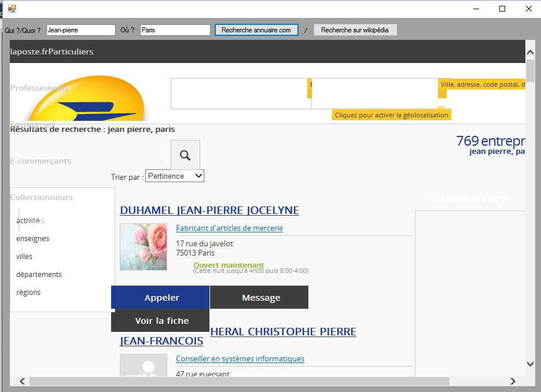This screenshot has height=392, width=541.
Task: Click the geolocation activation button
Action: (x=392, y=115)
